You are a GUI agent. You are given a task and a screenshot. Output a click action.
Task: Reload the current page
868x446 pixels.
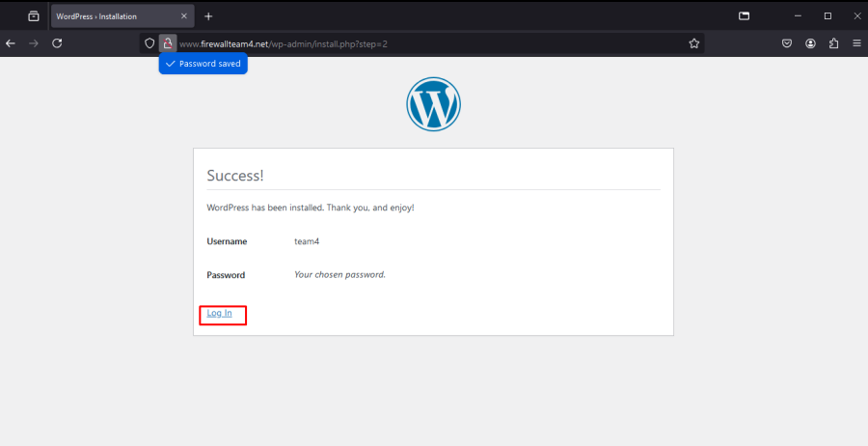click(57, 43)
